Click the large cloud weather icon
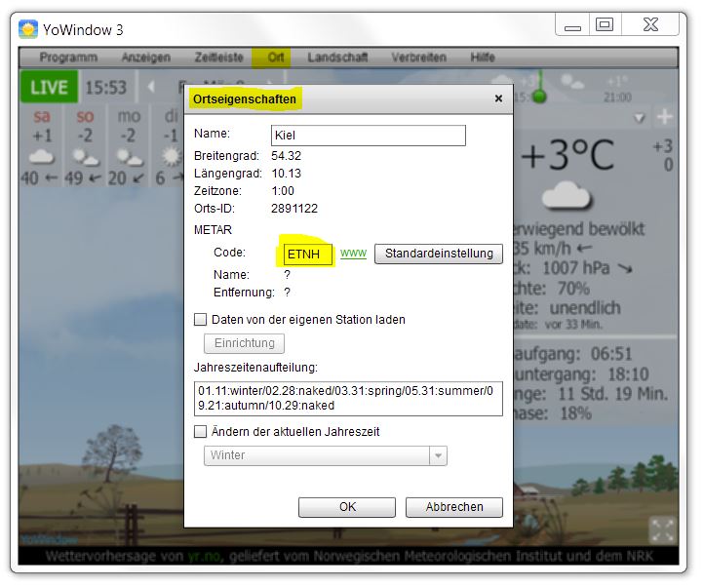Viewport: 704px width, 588px height. tap(567, 196)
